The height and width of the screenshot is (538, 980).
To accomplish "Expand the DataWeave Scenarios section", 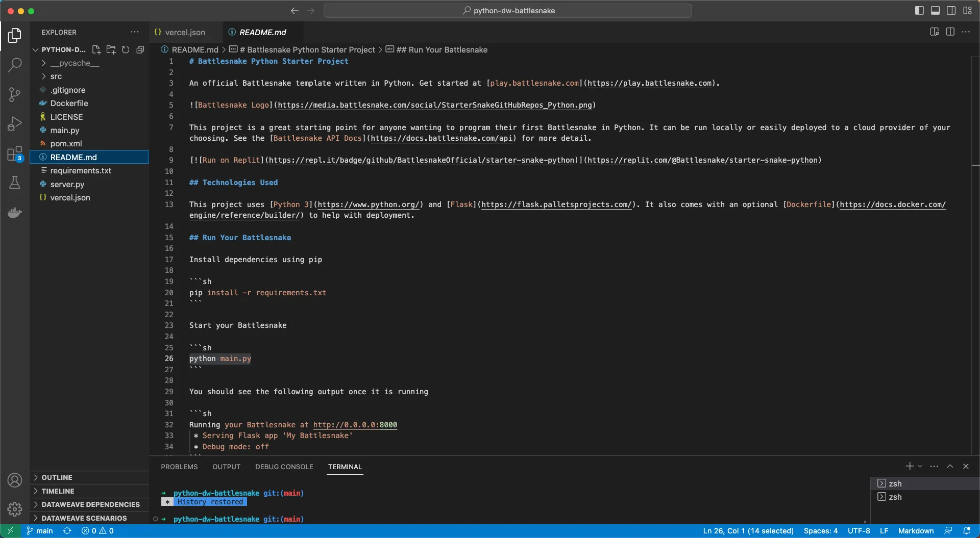I will 89,518.
